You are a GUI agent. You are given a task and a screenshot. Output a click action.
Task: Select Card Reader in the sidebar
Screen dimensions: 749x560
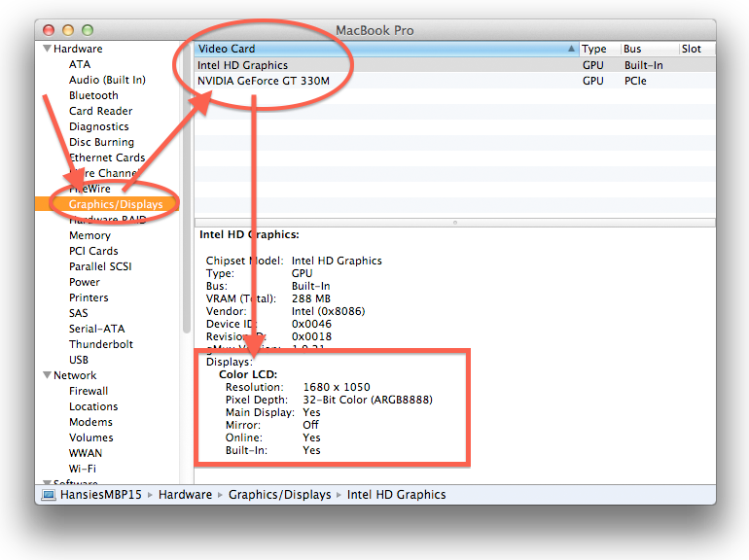coord(101,111)
